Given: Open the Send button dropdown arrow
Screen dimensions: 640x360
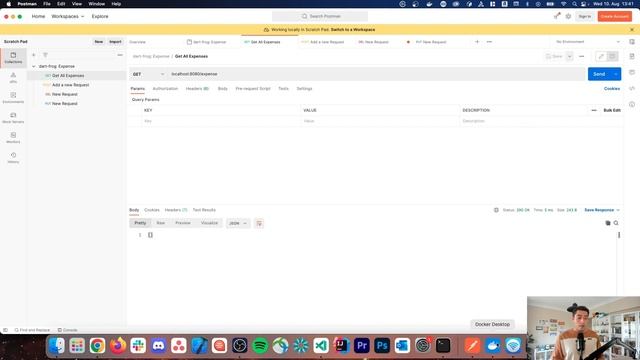Looking at the screenshot, I should [x=616, y=74].
